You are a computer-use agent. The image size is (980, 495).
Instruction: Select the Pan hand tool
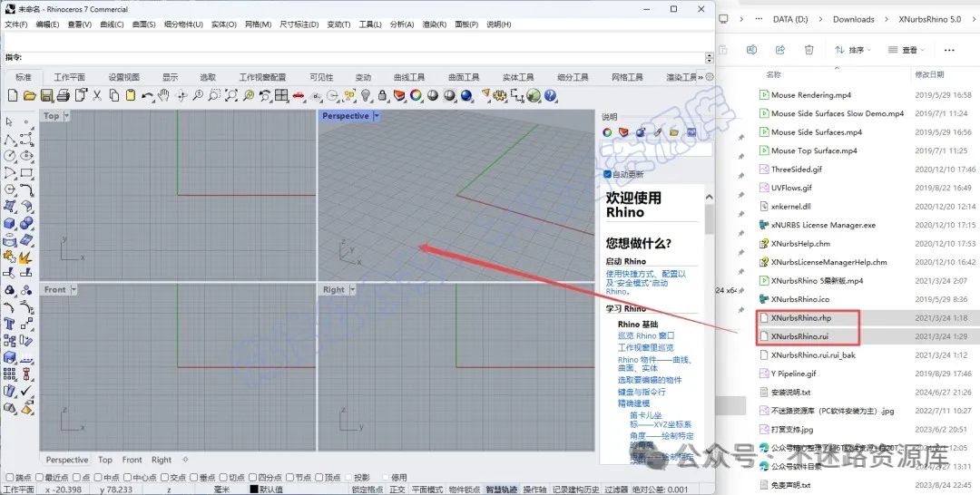(163, 95)
